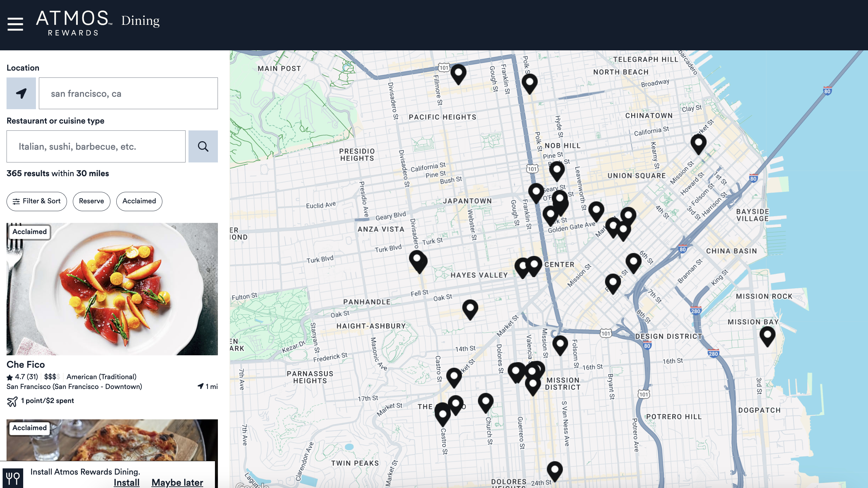Click the magnifying glass search button

click(203, 146)
